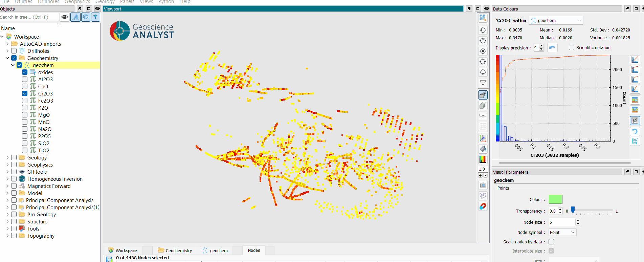Enable the Al2O3 data checkbox
The width and height of the screenshot is (644, 262).
coord(25,79)
